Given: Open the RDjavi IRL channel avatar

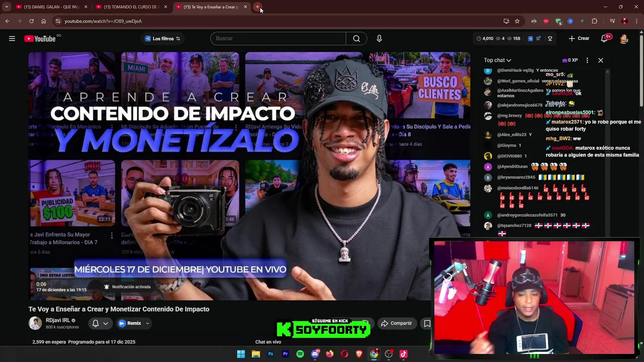Looking at the screenshot, I should (35, 323).
